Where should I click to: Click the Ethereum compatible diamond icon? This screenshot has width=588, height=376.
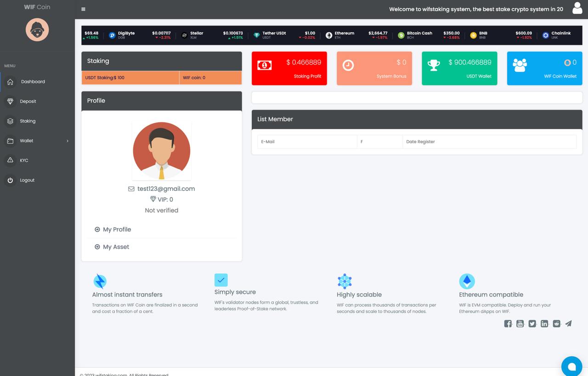(467, 281)
